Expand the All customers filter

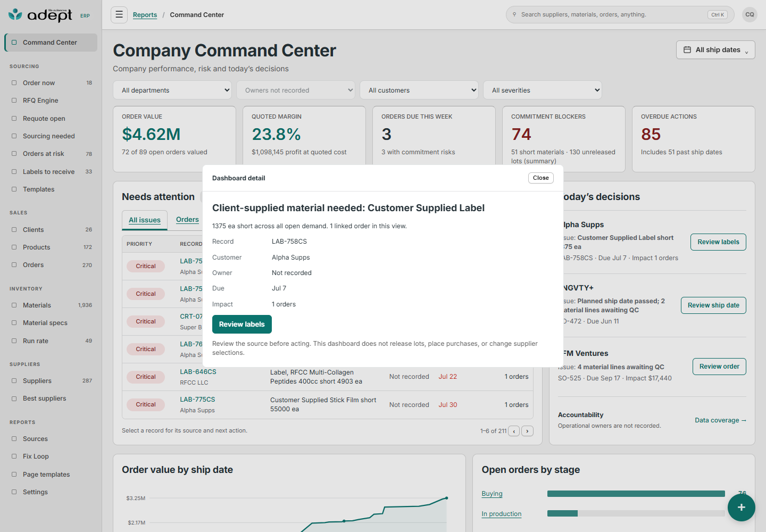click(419, 90)
